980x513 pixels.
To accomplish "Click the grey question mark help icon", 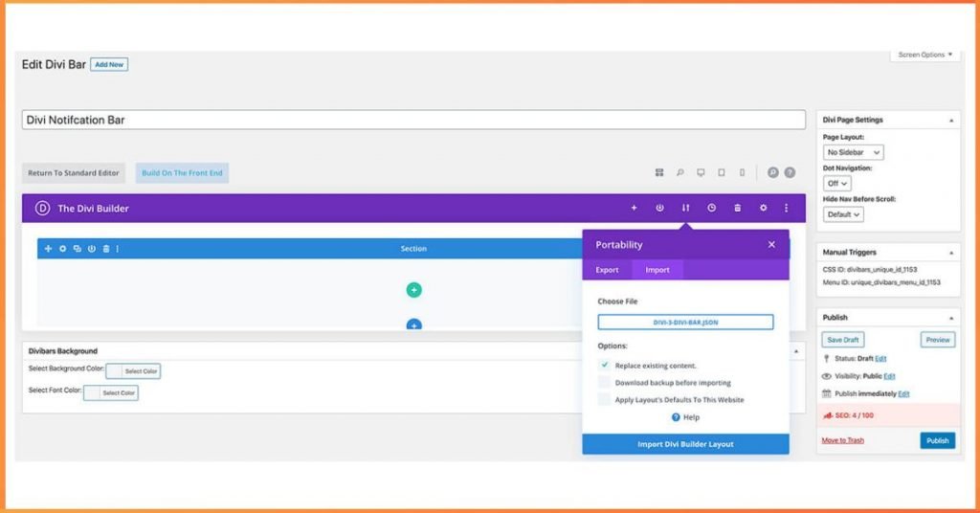I will [790, 172].
